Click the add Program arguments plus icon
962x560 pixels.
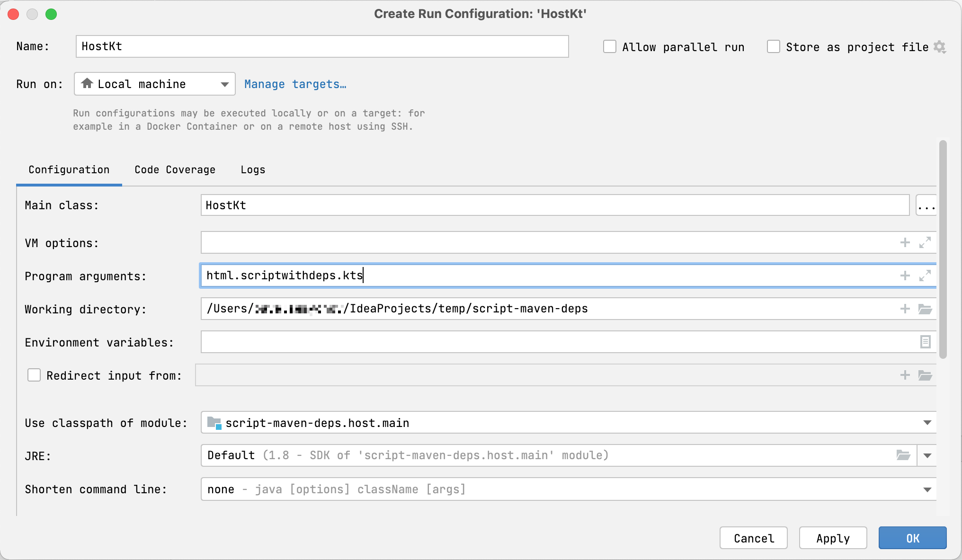pos(905,276)
